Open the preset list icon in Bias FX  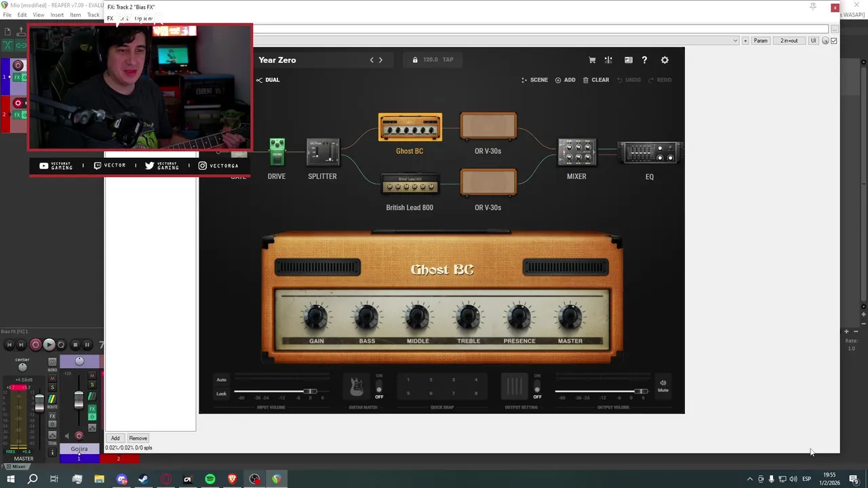click(x=629, y=60)
